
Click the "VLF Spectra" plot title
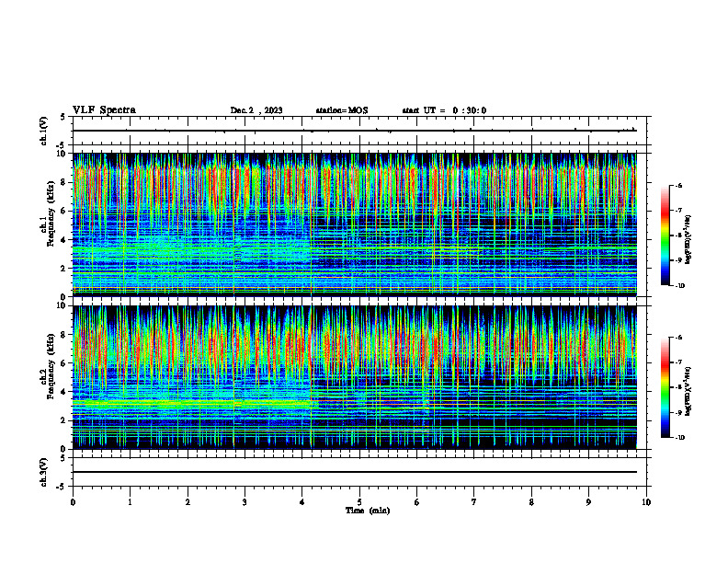[x=104, y=110]
